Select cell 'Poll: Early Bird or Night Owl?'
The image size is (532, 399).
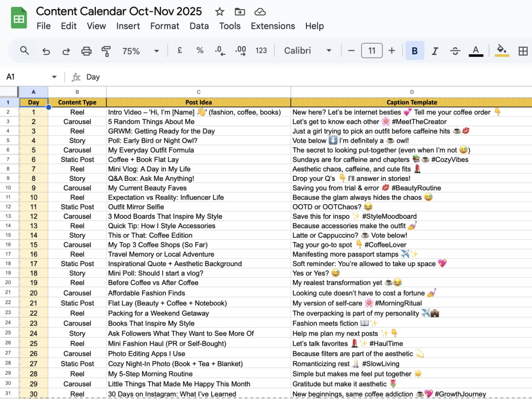click(198, 140)
